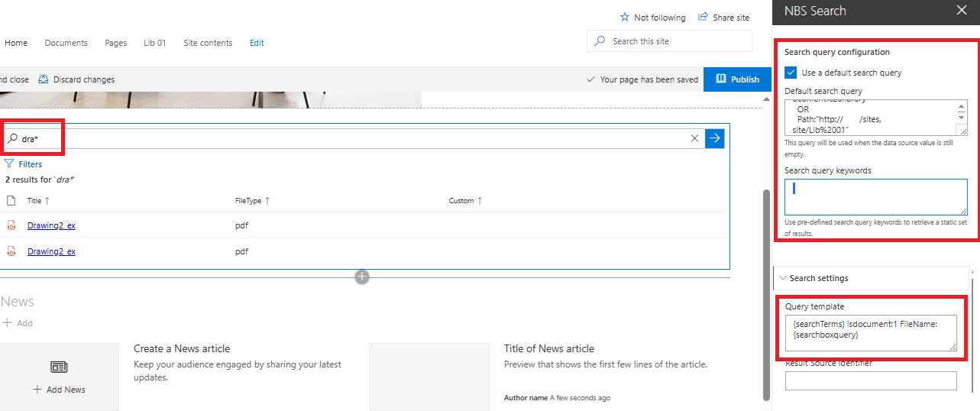The height and width of the screenshot is (411, 980).
Task: Click the 2 results for dra* text
Action: 40,180
